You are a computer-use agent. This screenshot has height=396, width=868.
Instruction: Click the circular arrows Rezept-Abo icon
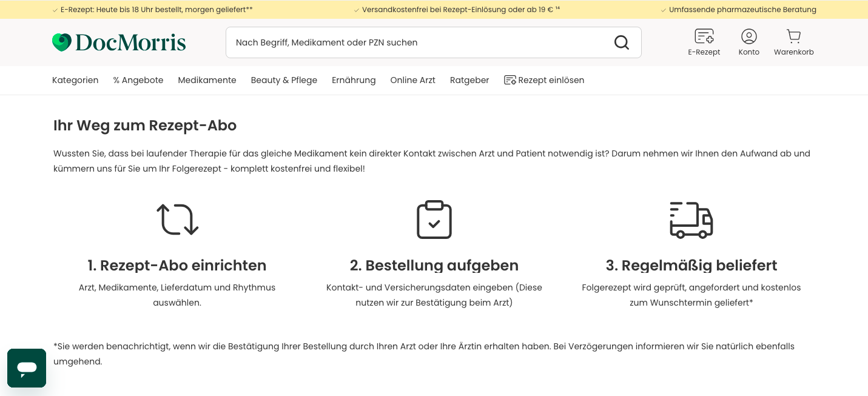[178, 220]
